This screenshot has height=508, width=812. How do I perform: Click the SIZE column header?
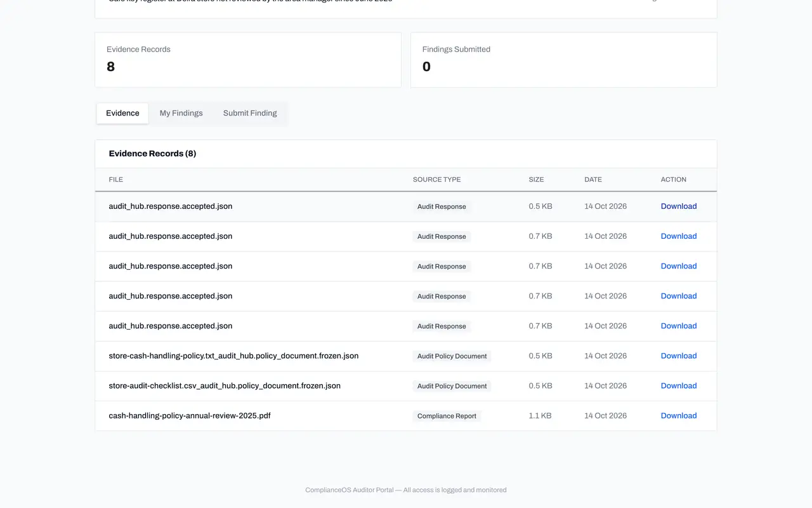tap(536, 180)
